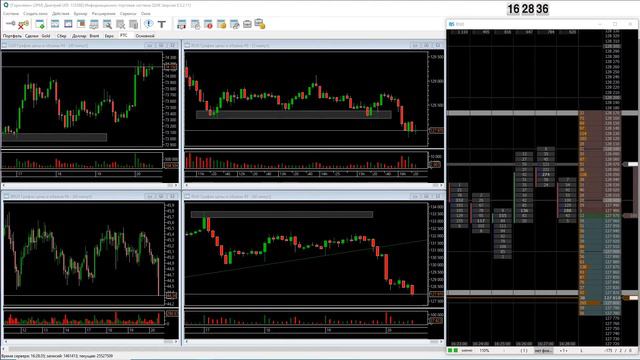
Task: Click the new window icon with green plus
Action: pos(40,24)
